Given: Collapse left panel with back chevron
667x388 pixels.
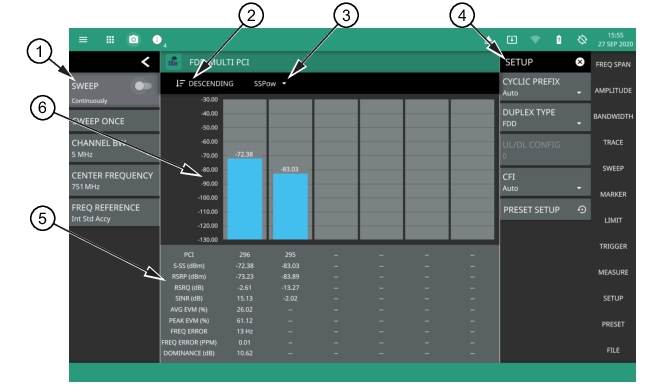Looking at the screenshot, I should tap(145, 62).
